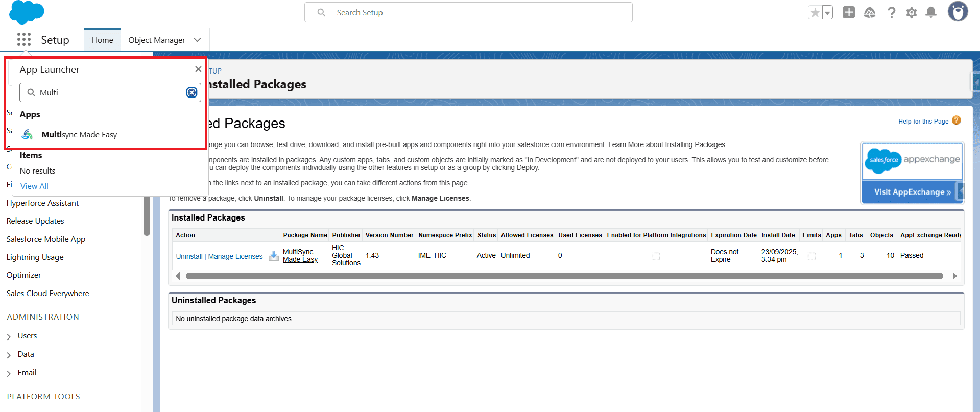Open the Global Actions plus icon
The image size is (980, 412).
(848, 13)
